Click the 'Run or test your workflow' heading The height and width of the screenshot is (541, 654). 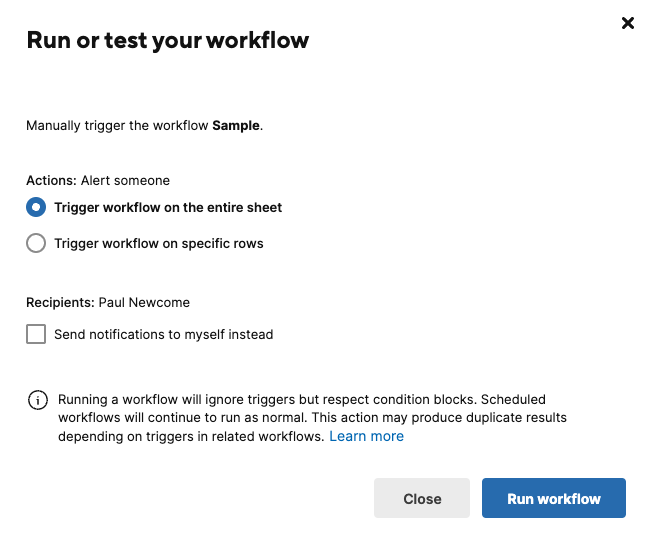pos(168,41)
